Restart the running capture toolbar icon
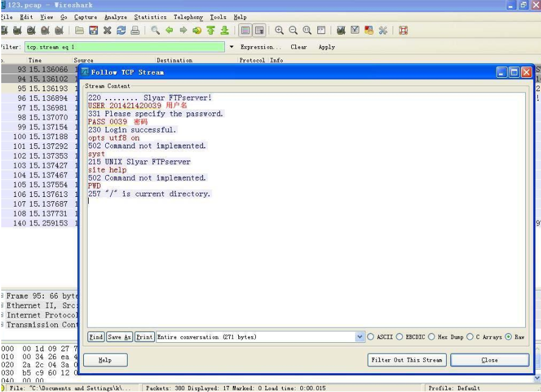This screenshot has width=541, height=392. [x=59, y=30]
